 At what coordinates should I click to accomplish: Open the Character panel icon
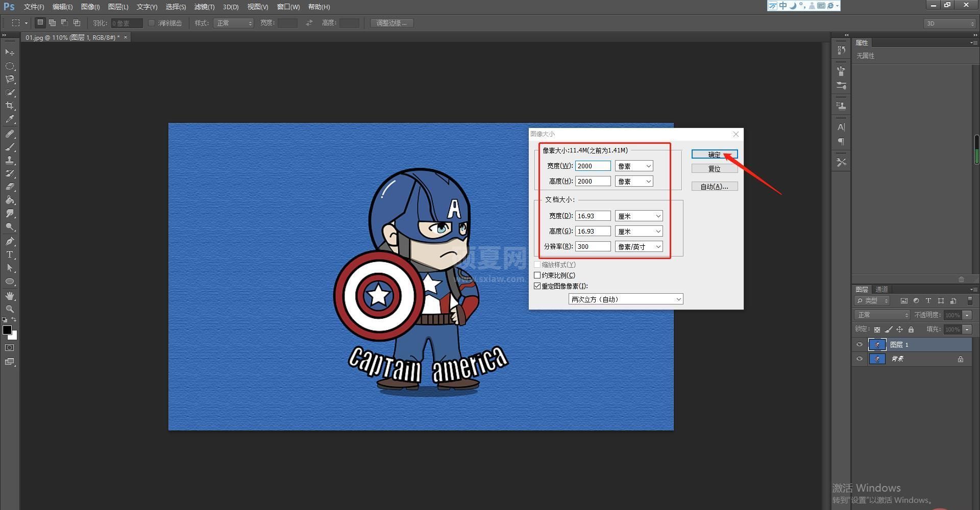coord(841,127)
